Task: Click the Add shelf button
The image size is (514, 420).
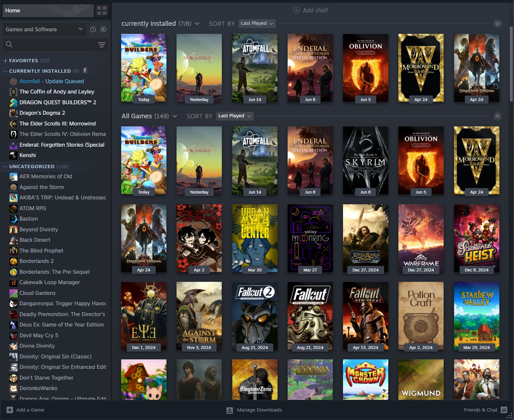Action: (310, 10)
